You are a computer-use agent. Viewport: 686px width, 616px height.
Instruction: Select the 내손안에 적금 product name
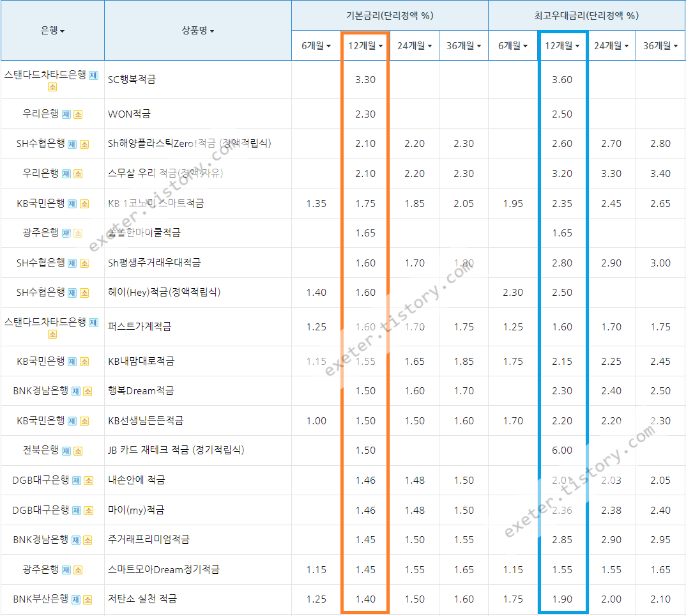click(137, 480)
